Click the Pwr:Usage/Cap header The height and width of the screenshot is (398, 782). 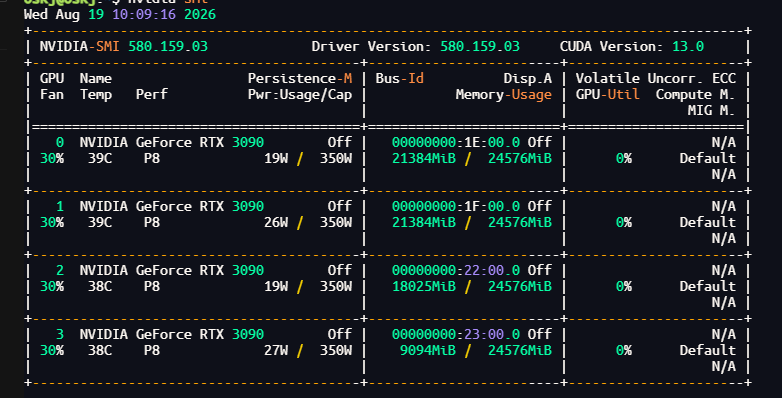tap(300, 94)
